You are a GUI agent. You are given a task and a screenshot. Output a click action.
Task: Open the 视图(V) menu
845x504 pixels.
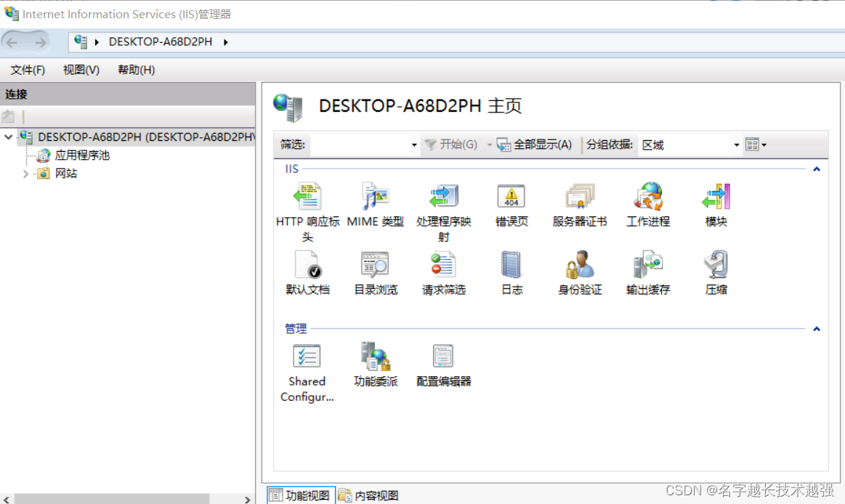coord(81,70)
